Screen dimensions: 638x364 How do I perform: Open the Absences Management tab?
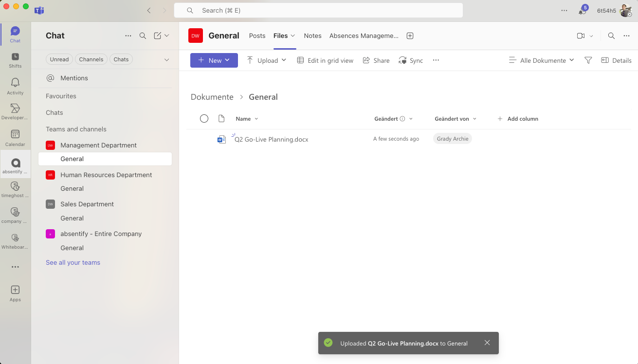364,36
